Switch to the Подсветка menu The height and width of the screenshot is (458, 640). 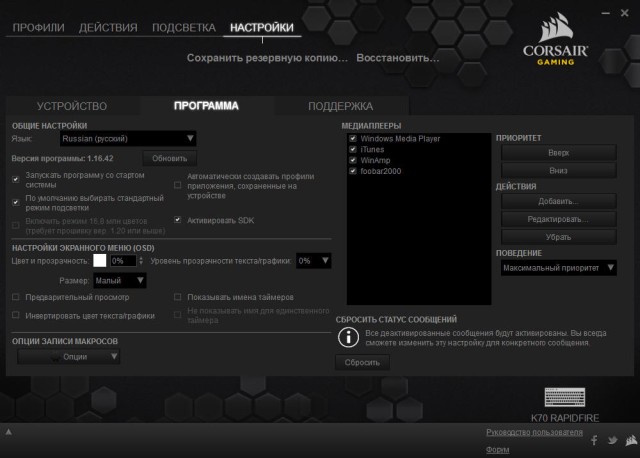click(184, 27)
